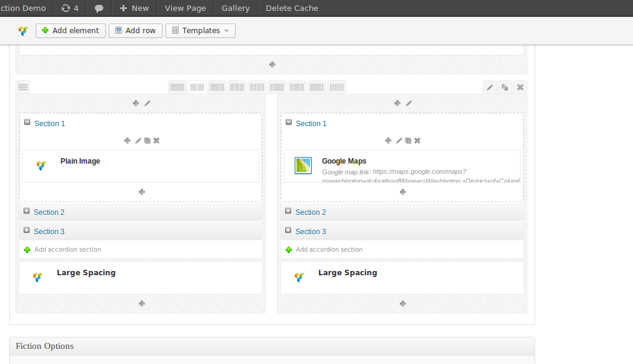
Task: Clone the right accordion
Action: (408, 141)
